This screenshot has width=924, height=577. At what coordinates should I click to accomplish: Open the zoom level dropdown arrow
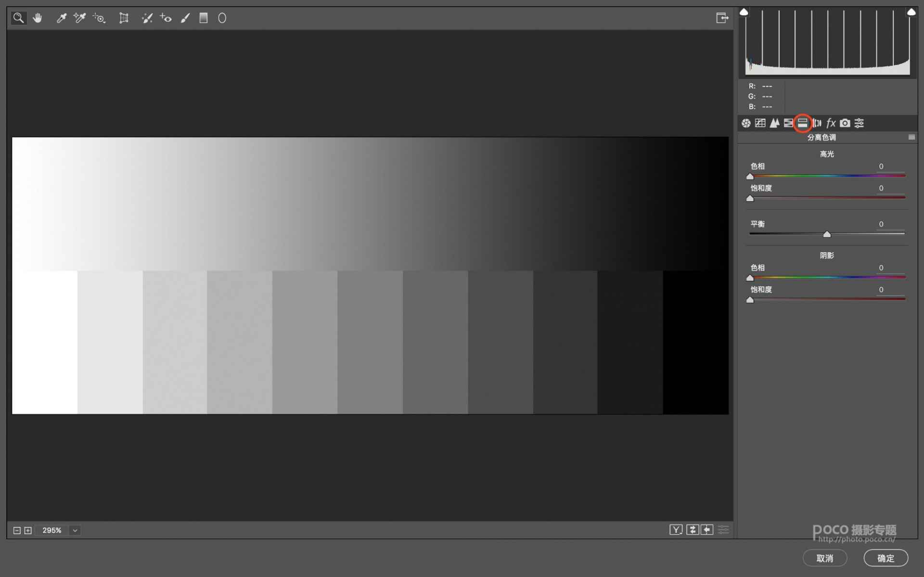point(75,530)
